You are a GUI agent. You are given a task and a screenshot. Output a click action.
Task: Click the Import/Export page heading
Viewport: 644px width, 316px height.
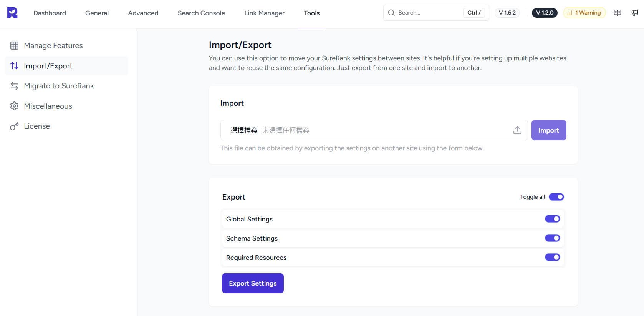point(240,45)
